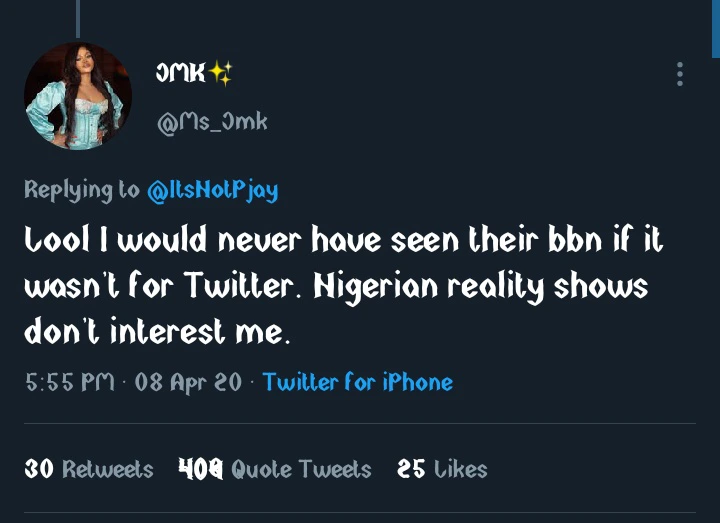Click 'Nigerian reality shows' in the tweet text
The height and width of the screenshot is (523, 720).
pyautogui.click(x=480, y=288)
